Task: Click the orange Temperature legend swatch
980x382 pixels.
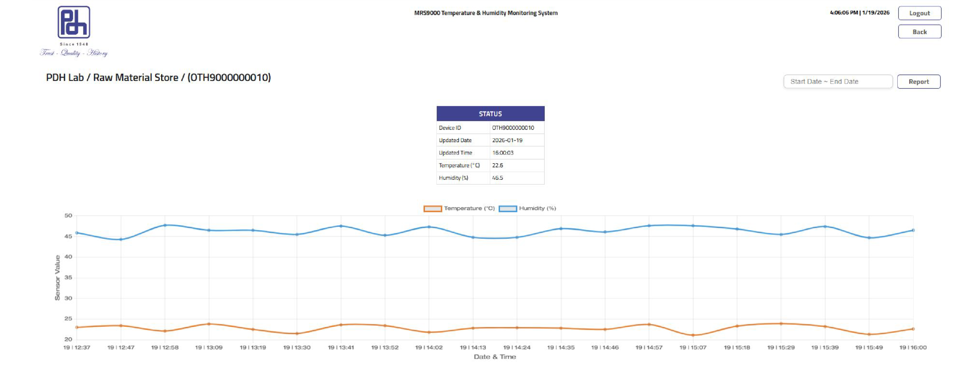Action: (432, 208)
